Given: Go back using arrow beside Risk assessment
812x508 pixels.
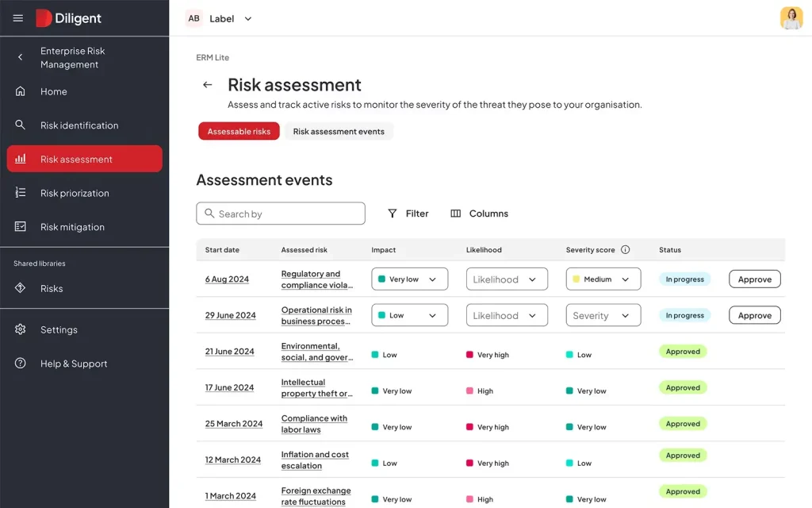Looking at the screenshot, I should [x=208, y=85].
